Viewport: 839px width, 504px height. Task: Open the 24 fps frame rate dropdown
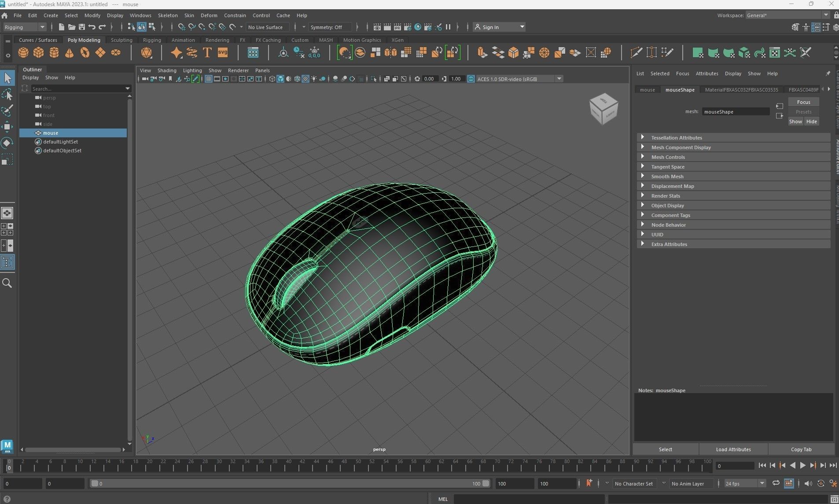tap(745, 483)
